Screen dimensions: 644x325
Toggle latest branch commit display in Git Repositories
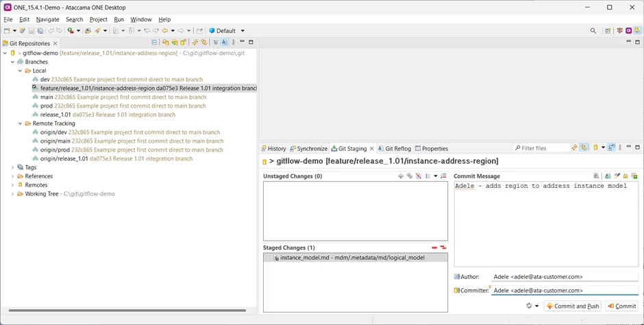[225, 43]
